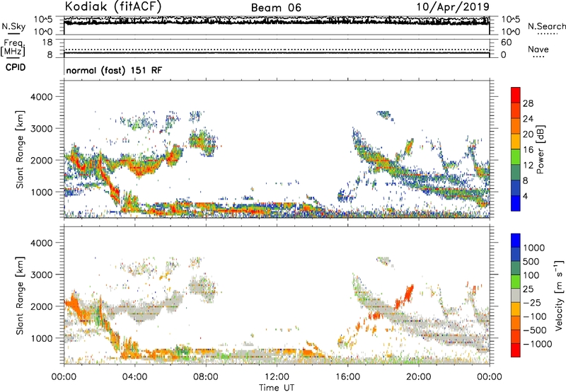Viewport: 566px width, 392px height.
Task: Click the '08:00' time axis tick label
Action: click(x=206, y=377)
